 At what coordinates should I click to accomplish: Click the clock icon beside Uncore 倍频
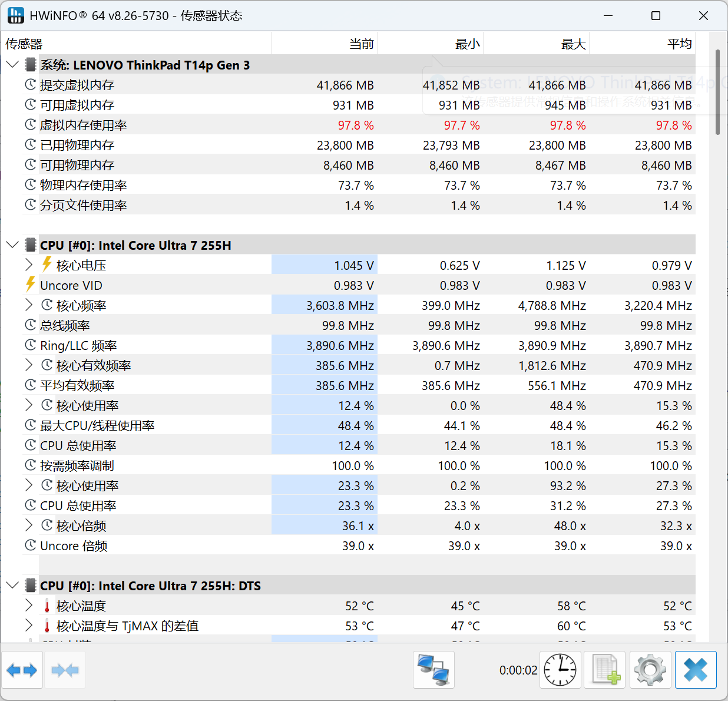coord(31,545)
